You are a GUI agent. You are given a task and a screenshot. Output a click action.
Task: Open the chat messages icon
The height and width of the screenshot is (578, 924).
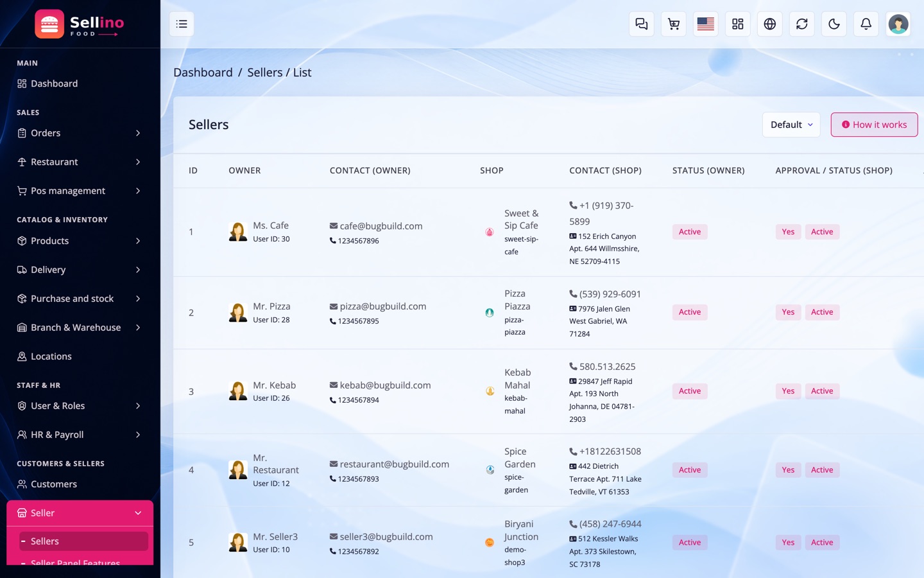coord(641,24)
